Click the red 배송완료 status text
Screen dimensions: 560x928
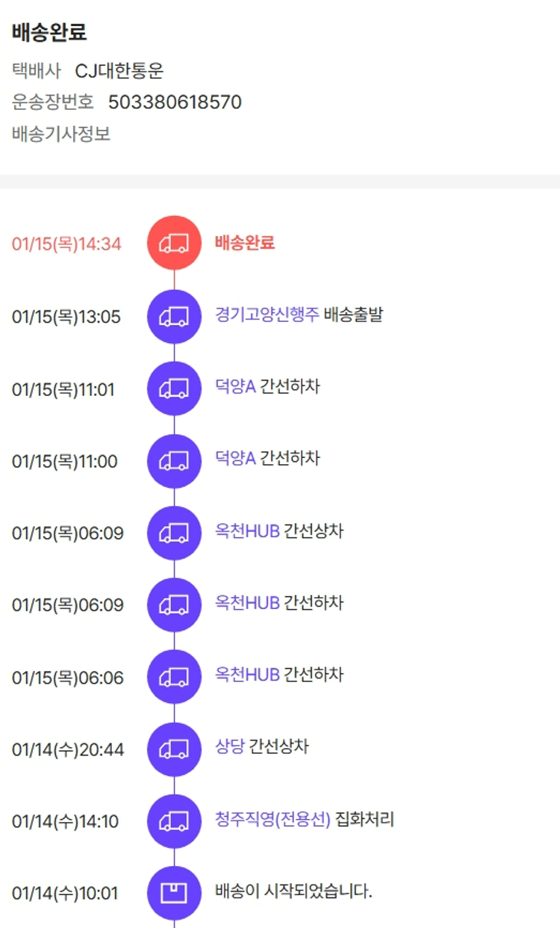(x=245, y=242)
